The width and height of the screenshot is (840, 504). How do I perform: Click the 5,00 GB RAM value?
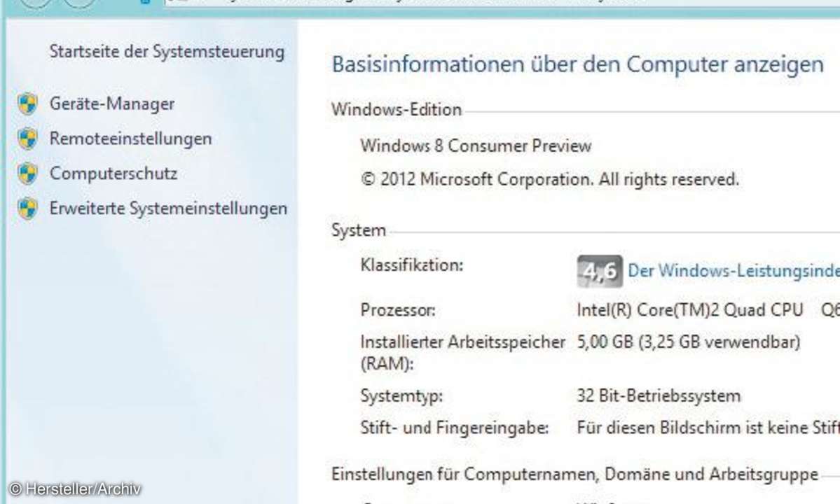689,342
